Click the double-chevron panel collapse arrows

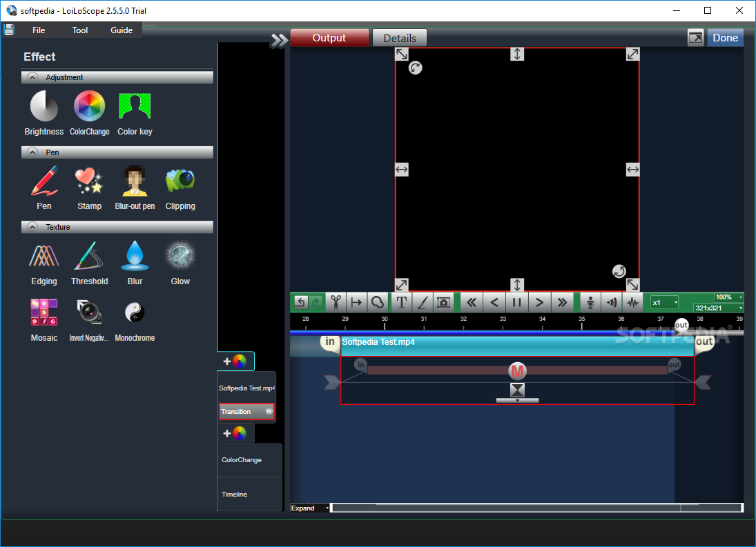click(279, 41)
